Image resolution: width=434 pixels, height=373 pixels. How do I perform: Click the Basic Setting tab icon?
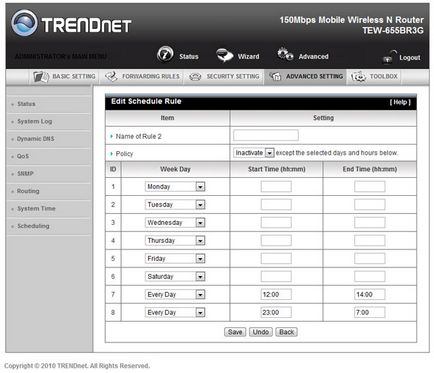(41, 77)
